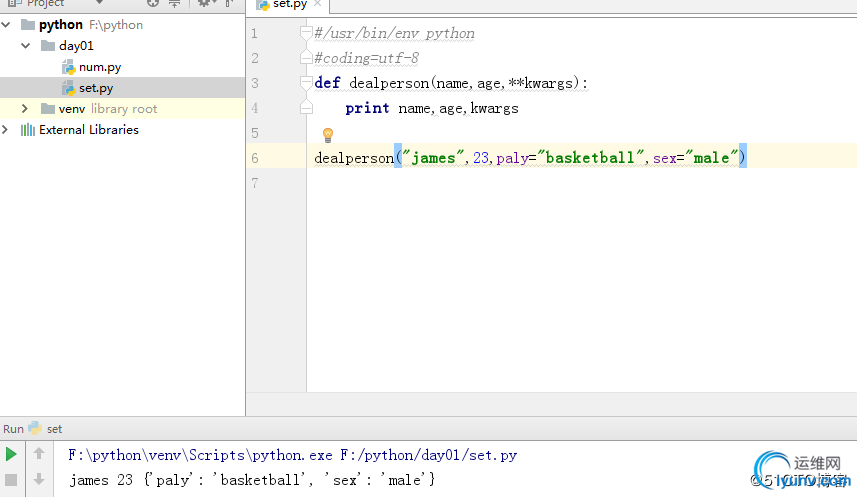Click the Run panel label
The image size is (857, 497).
click(x=13, y=429)
